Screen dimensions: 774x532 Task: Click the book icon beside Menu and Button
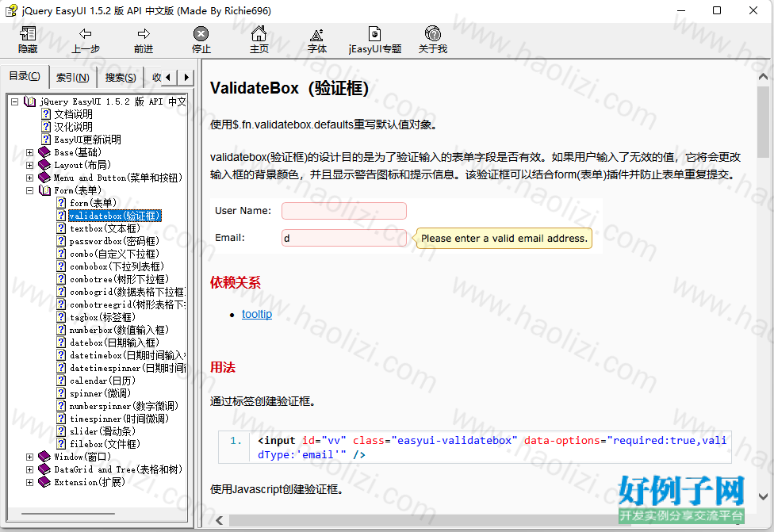pyautogui.click(x=44, y=178)
